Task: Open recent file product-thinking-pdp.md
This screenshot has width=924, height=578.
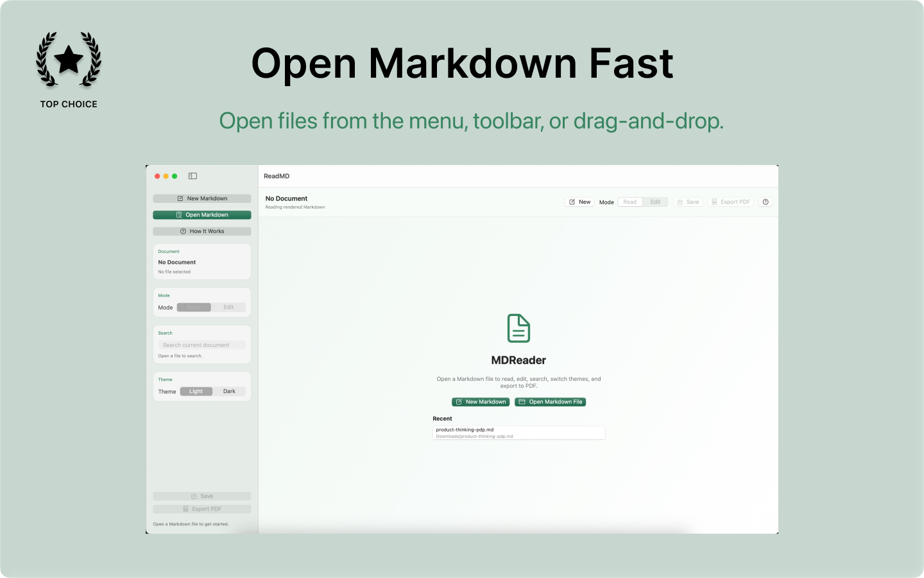Action: [518, 433]
